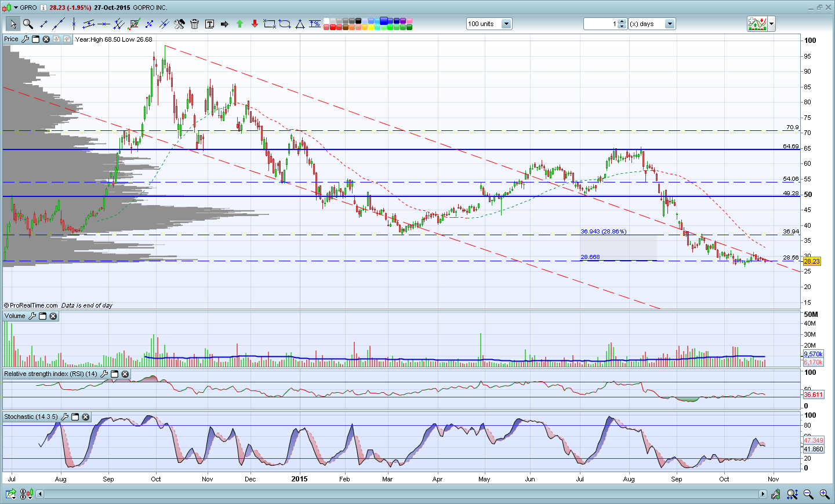Click zoom-in magnifier at bottom right
The image size is (835, 504).
(x=824, y=494)
